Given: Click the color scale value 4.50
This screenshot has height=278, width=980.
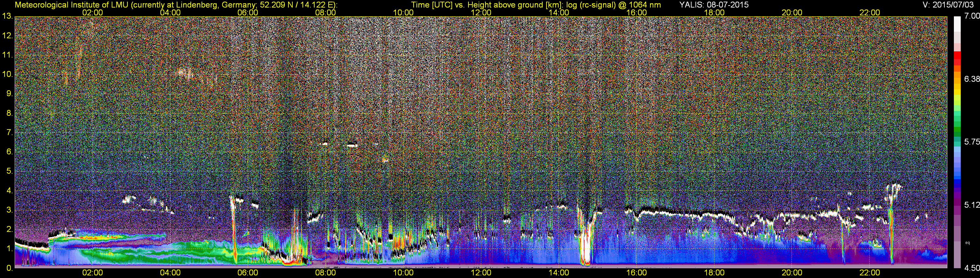Looking at the screenshot, I should [972, 268].
